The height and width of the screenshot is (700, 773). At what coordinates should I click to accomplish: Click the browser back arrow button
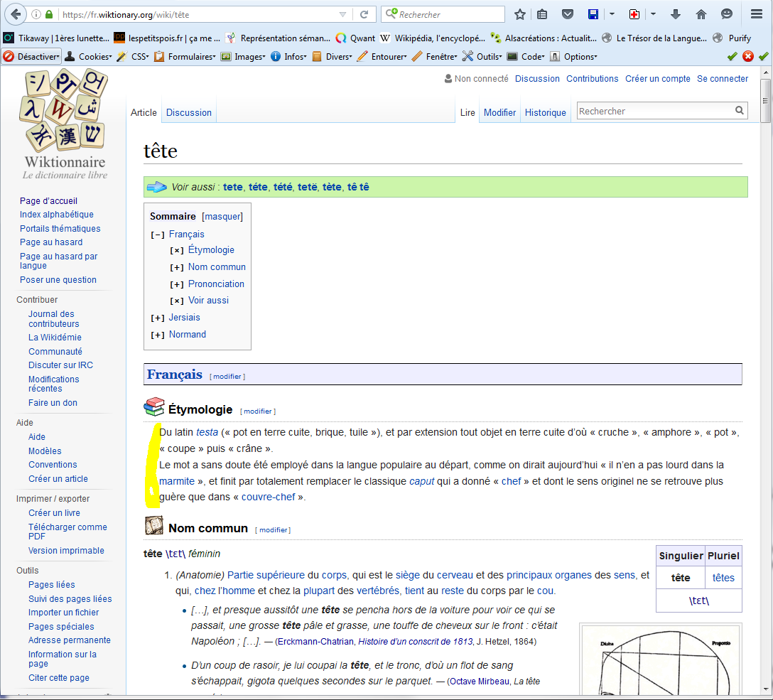tap(16, 14)
